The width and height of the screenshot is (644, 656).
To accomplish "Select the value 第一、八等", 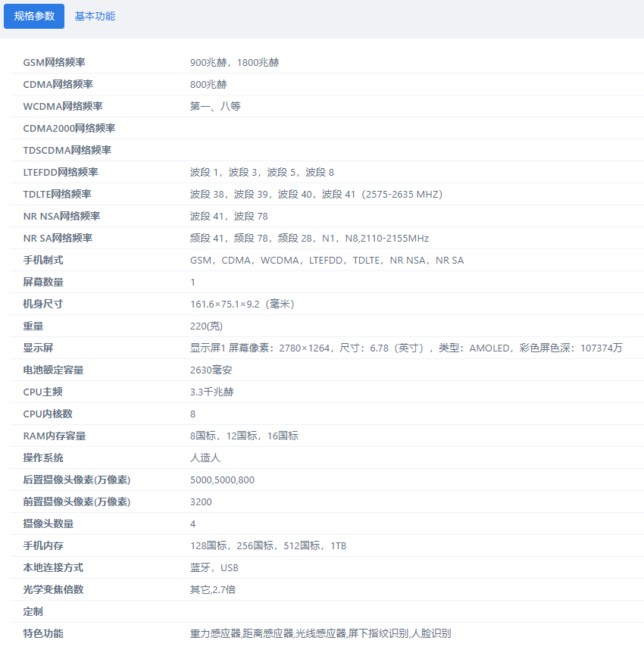I will pos(215,106).
